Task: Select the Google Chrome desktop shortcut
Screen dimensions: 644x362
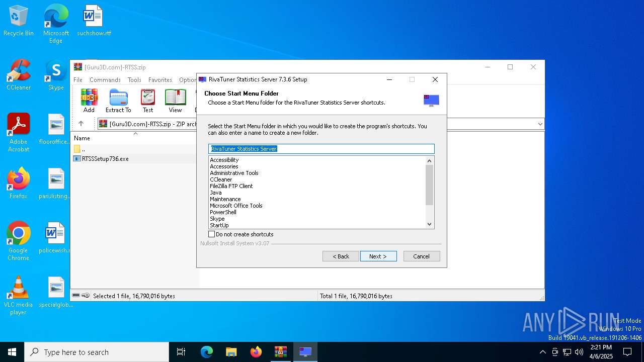Action: coord(19,241)
